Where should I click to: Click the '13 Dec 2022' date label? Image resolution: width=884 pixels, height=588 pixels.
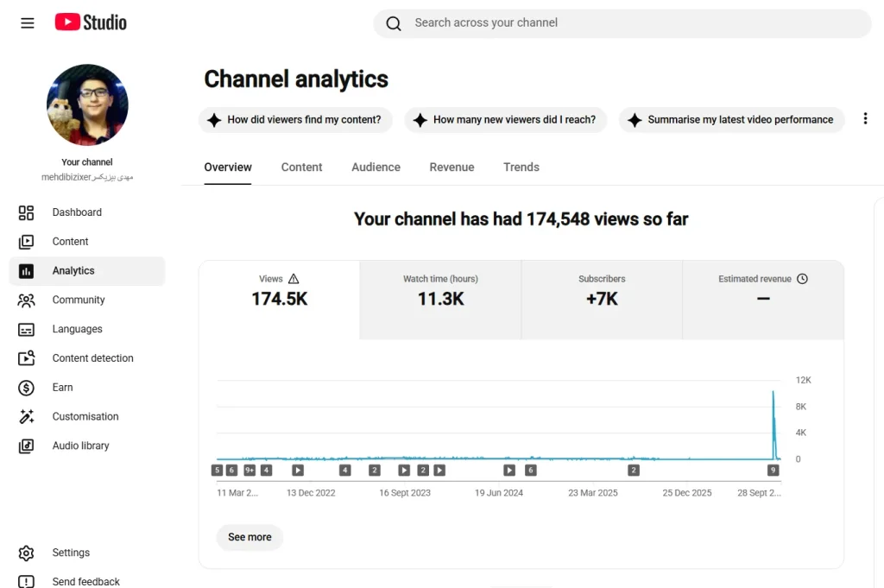pyautogui.click(x=311, y=493)
